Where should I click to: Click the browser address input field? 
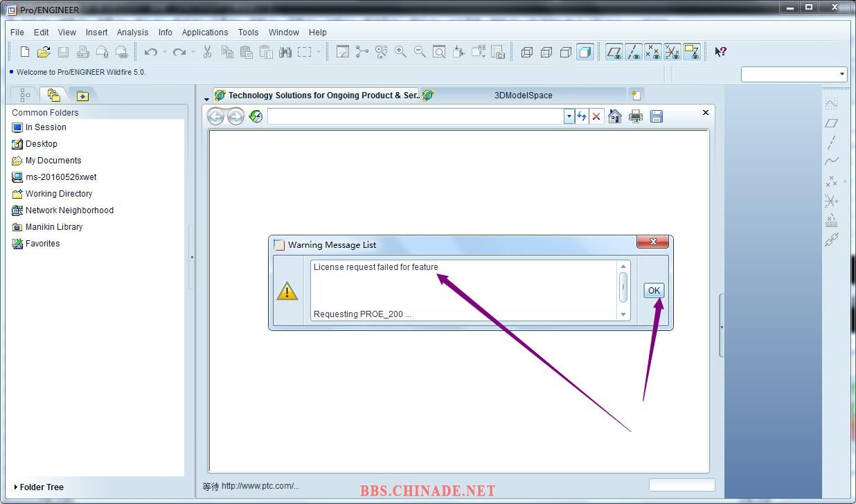pos(416,116)
